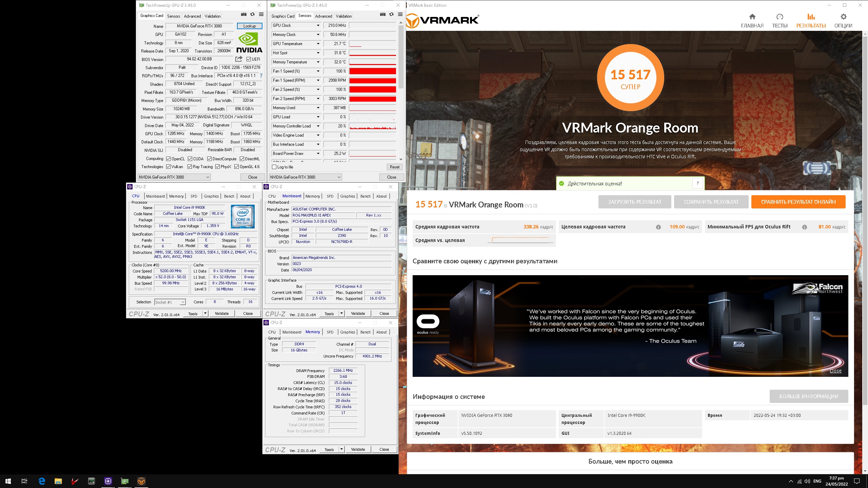
Task: Open SPD tab in CPU-Z Memory window
Action: (x=330, y=332)
